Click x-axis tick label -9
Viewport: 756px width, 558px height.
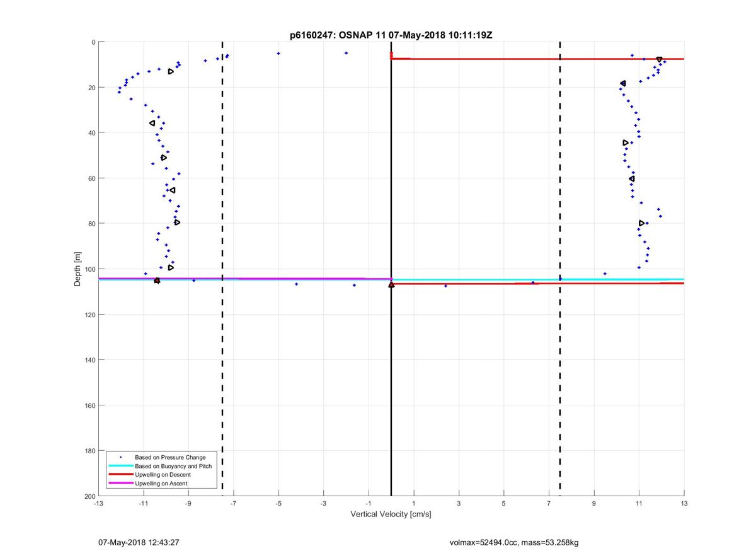[x=188, y=503]
